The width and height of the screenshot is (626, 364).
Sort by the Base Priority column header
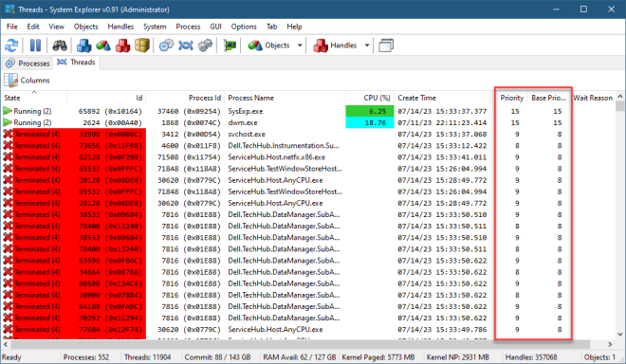548,98
